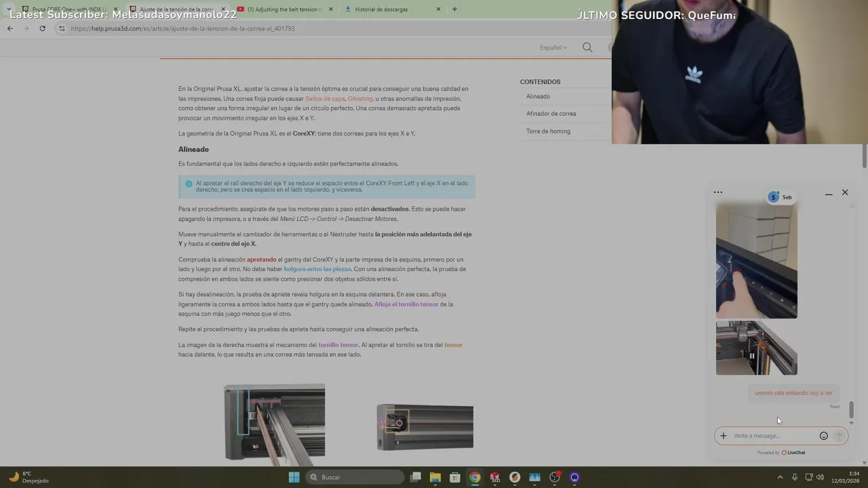Open Microsoft Store from the taskbar
The height and width of the screenshot is (488, 868).
coord(455,477)
